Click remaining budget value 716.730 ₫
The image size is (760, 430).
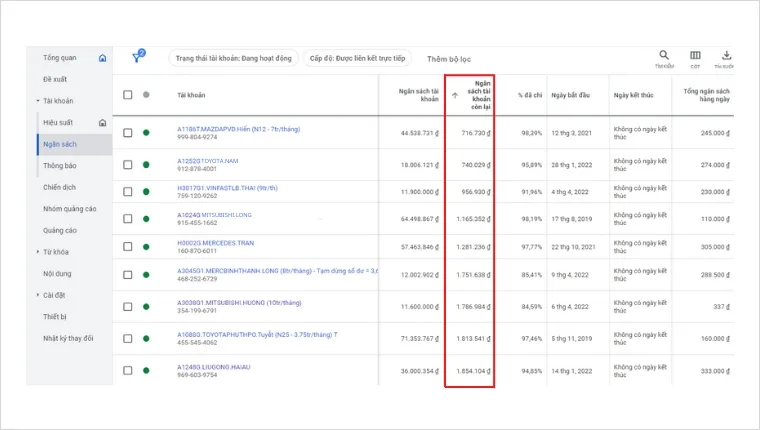point(476,133)
